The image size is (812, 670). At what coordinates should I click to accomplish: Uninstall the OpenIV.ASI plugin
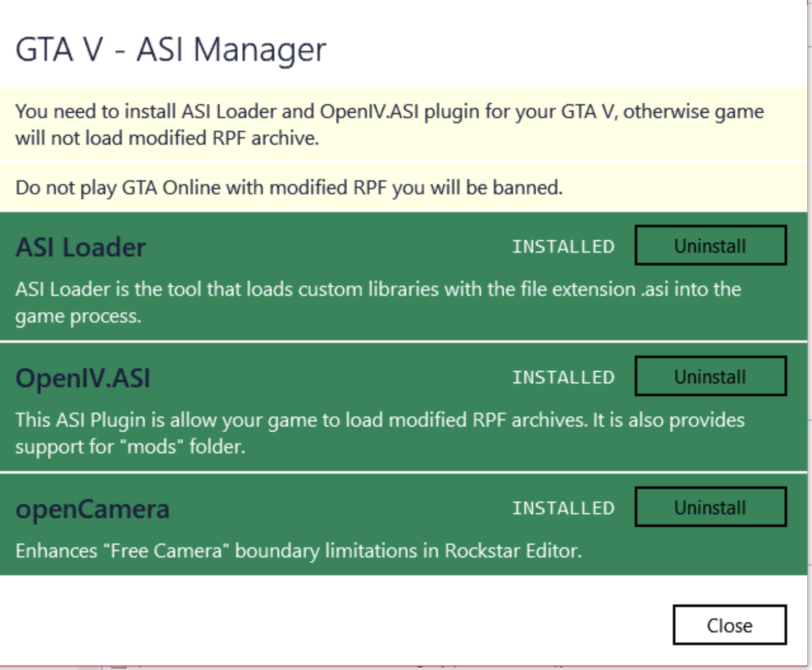[x=710, y=376]
